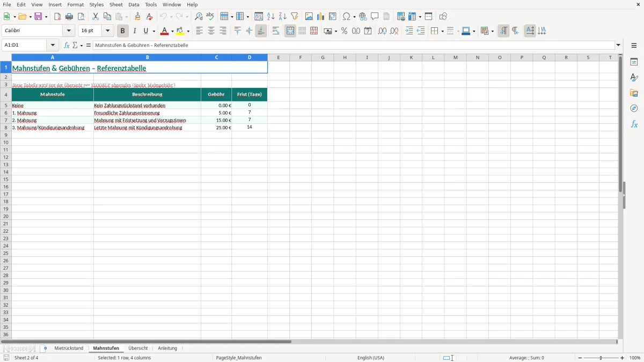Expand the formula bar
644x362 pixels.
click(618, 46)
